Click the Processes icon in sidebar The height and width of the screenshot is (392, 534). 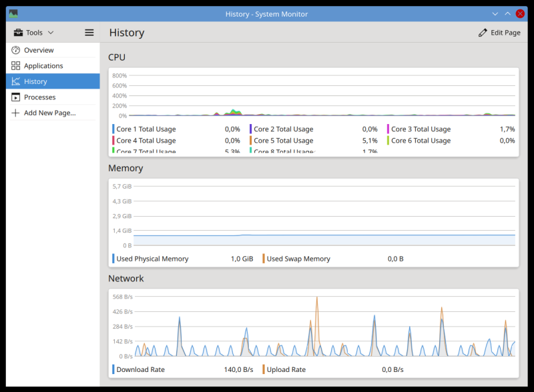click(16, 97)
